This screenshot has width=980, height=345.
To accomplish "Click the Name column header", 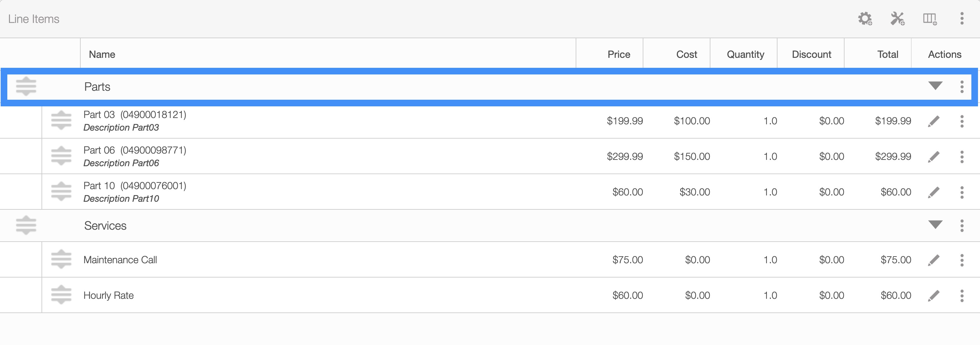I will coord(102,55).
